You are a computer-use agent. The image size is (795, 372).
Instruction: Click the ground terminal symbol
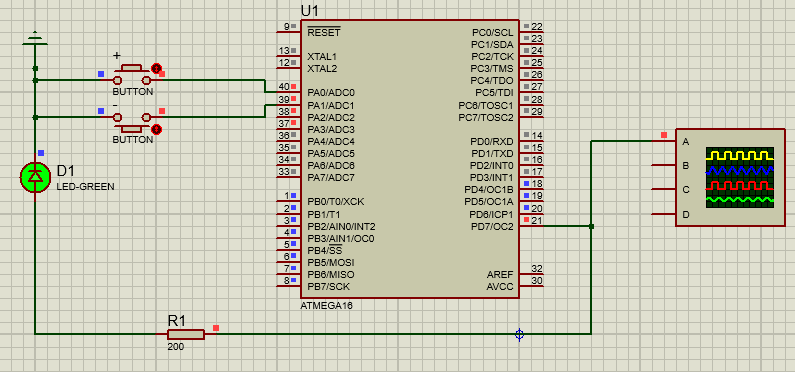pyautogui.click(x=34, y=39)
